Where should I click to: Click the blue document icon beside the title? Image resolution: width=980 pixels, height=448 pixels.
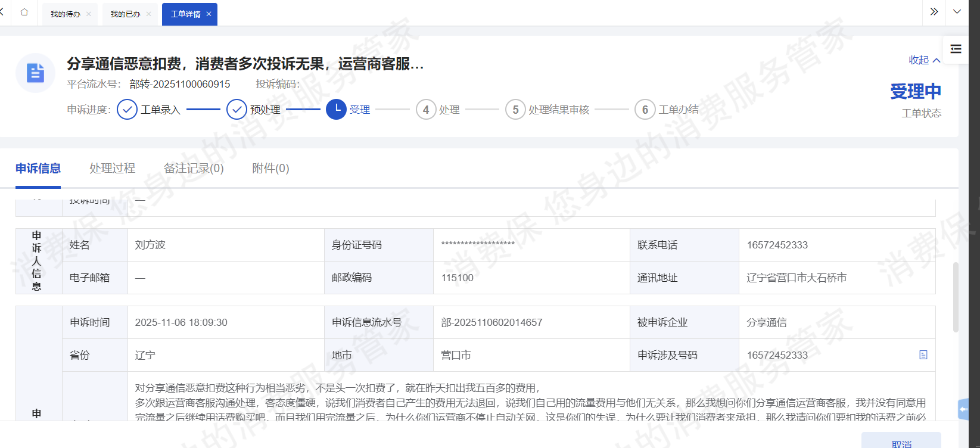(35, 73)
